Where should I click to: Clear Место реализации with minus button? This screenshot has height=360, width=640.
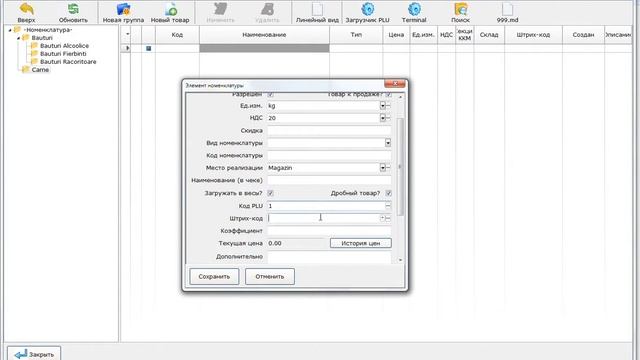[x=388, y=168]
